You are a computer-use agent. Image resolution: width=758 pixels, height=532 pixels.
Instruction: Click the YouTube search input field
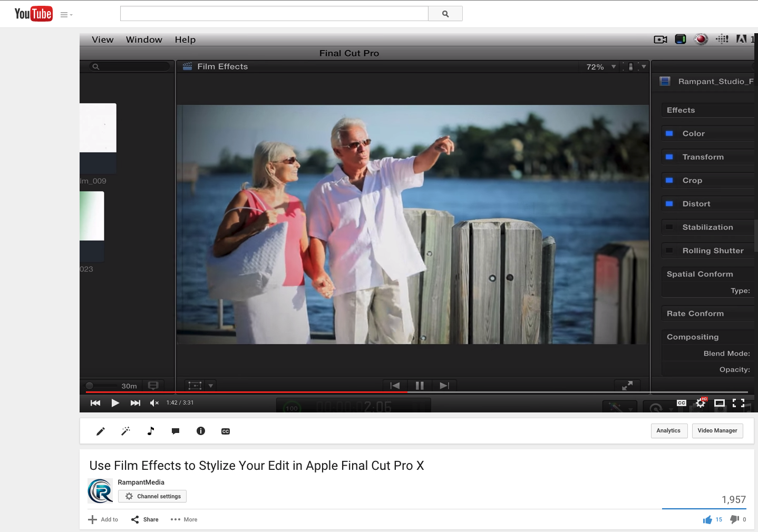274,14
